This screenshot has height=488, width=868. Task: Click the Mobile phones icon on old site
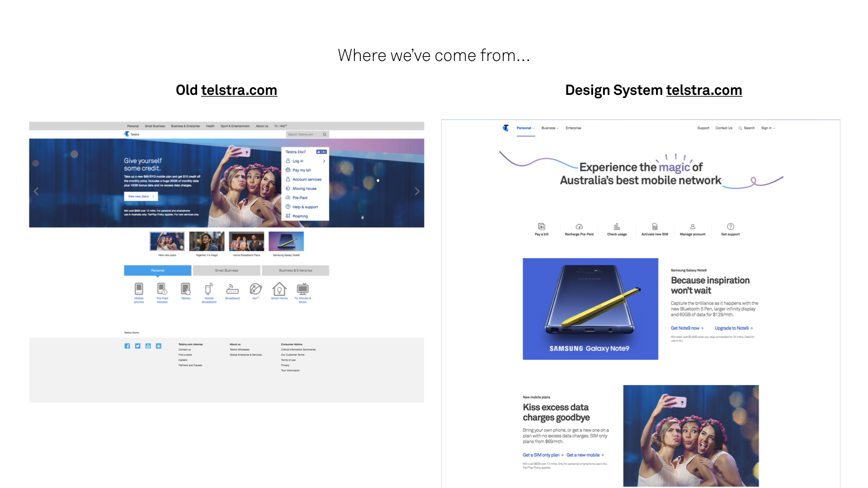(139, 289)
